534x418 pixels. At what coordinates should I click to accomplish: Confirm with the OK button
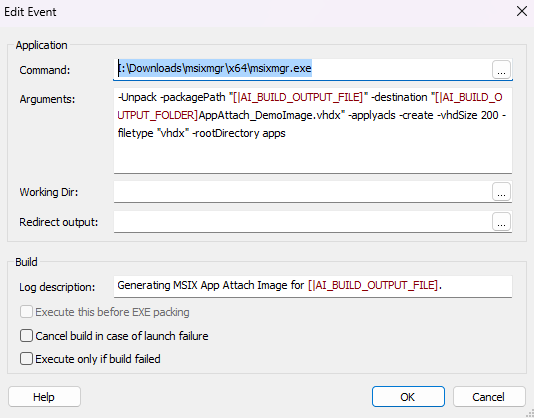[408, 397]
